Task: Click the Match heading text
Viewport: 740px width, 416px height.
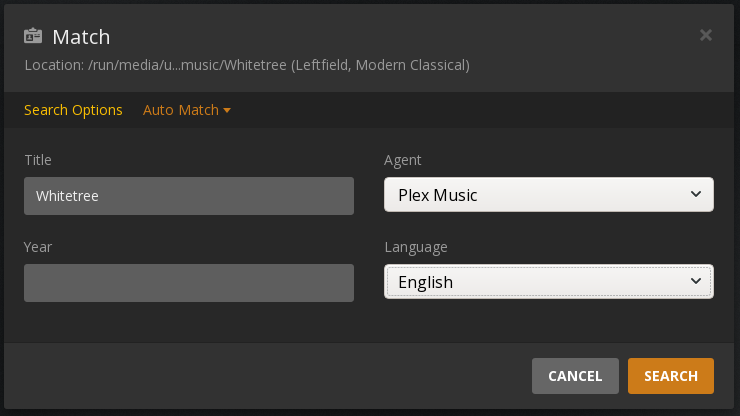Action: coord(81,37)
